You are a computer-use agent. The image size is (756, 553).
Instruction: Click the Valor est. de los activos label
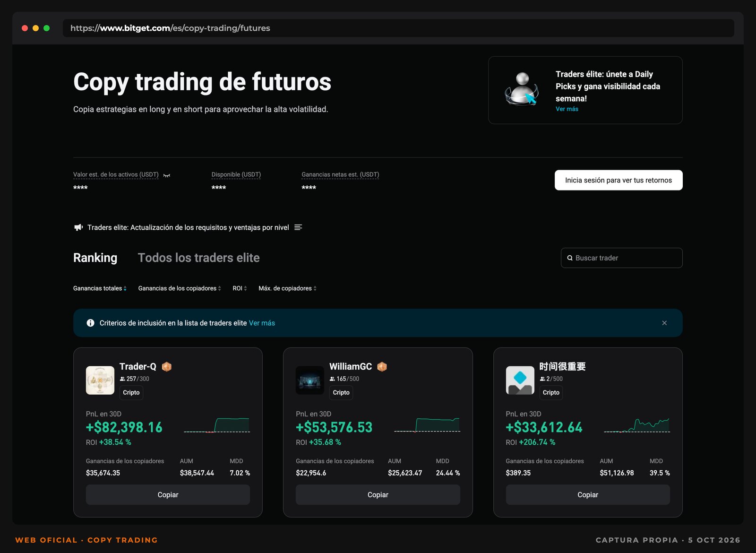[x=116, y=175]
